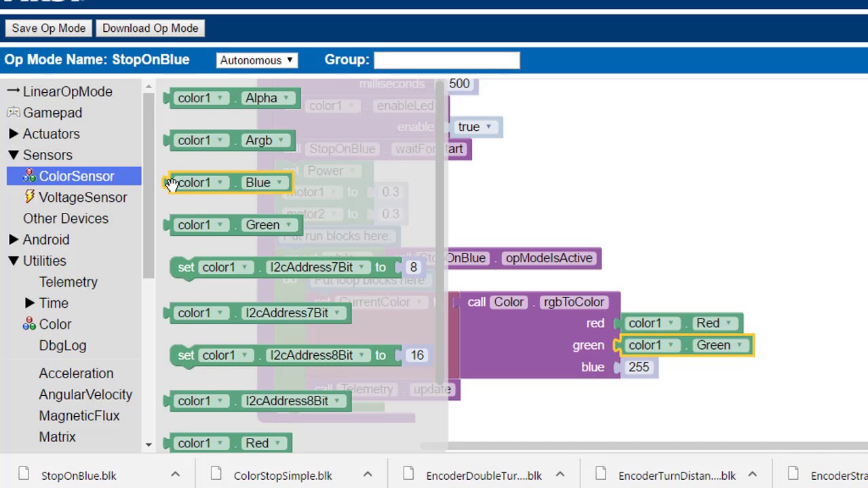The image size is (868, 488).
Task: Open menu arrow for EncoderDoubleTur download
Action: click(560, 475)
